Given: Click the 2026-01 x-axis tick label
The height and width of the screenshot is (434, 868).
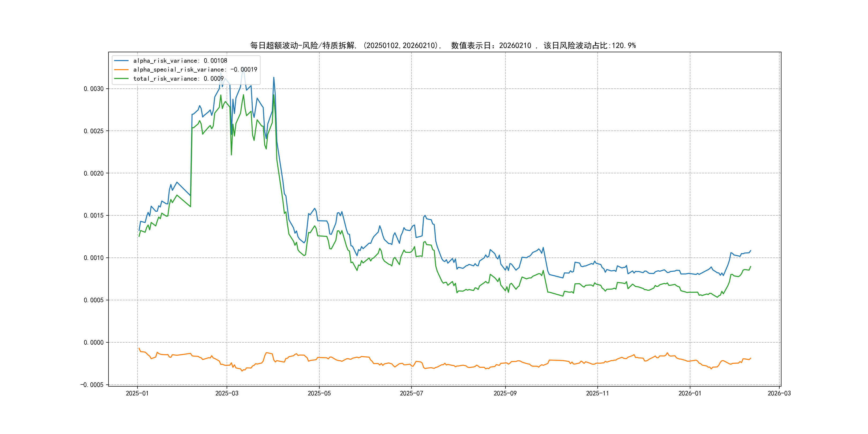Looking at the screenshot, I should [690, 393].
